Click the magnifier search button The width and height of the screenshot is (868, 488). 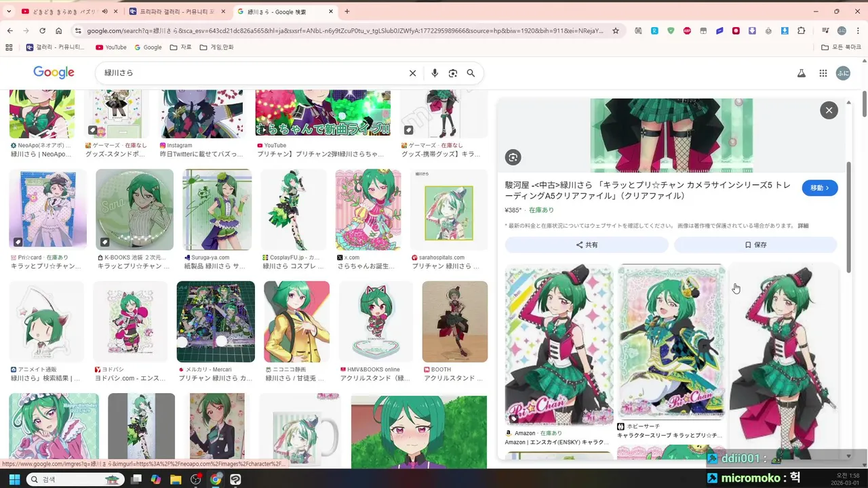pos(471,73)
